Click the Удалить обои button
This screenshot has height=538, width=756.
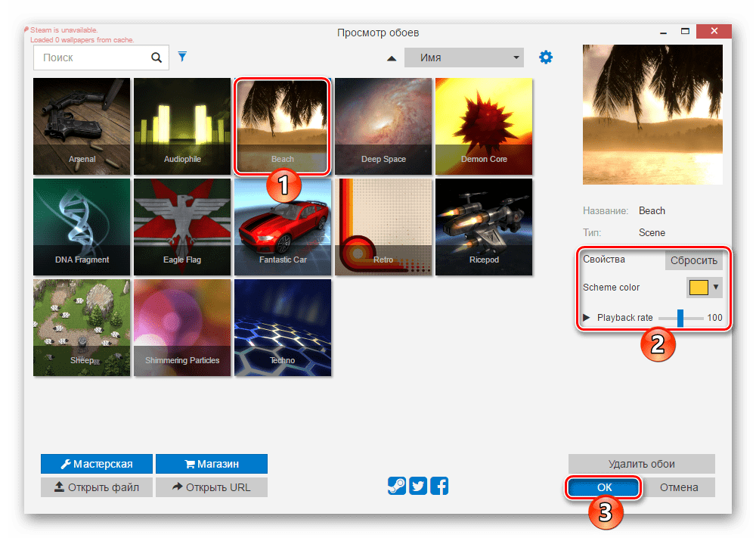pos(641,464)
